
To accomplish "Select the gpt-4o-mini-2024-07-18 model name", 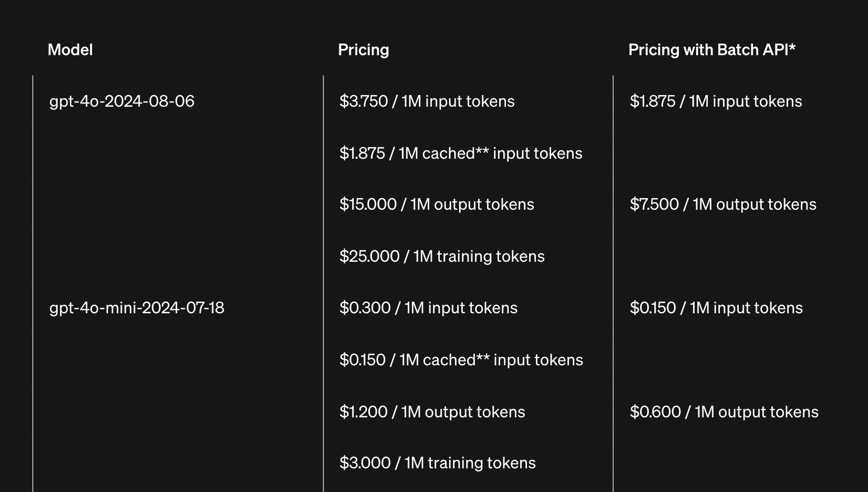I will point(137,307).
